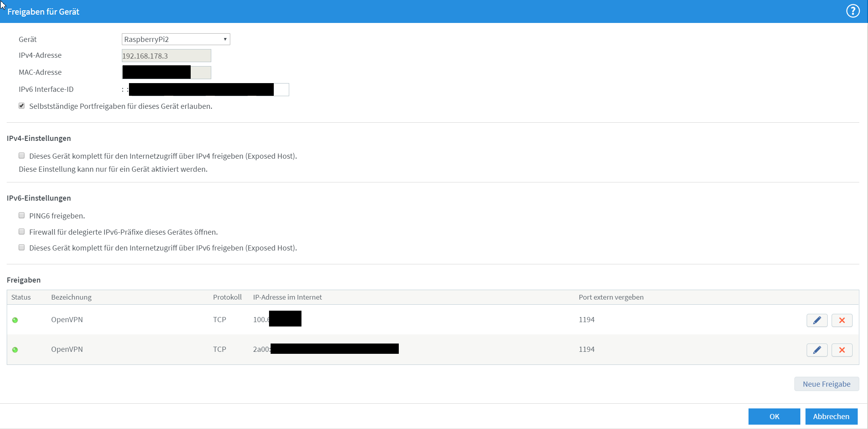Open the help question mark icon
Image resolution: width=868 pixels, height=429 pixels.
click(x=853, y=11)
